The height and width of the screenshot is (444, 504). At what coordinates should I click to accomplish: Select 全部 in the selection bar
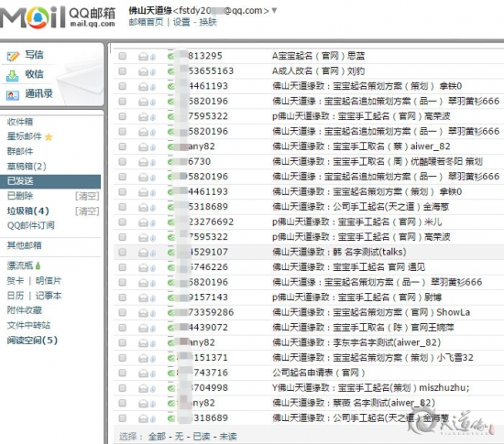point(157,437)
